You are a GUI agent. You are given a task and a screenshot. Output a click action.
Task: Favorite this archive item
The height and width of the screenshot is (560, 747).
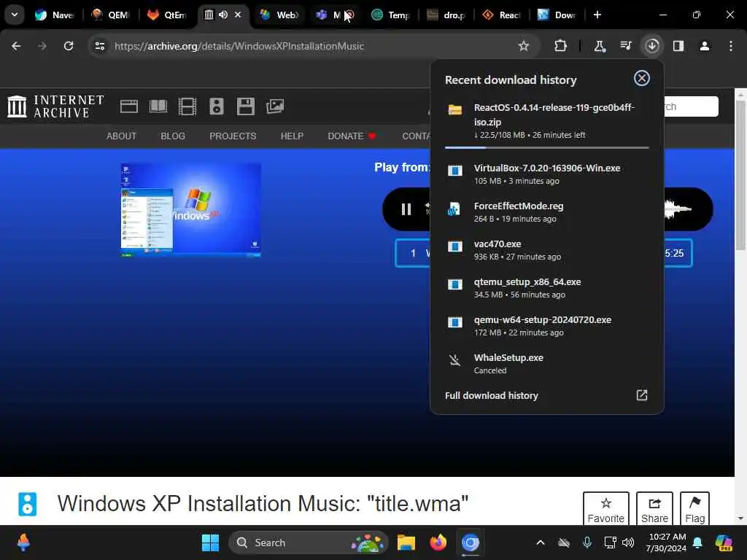tap(605, 508)
